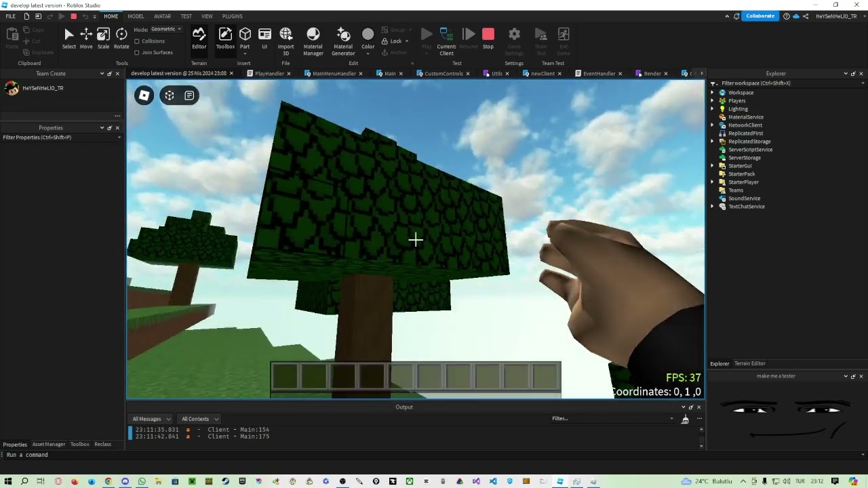This screenshot has height=488, width=868.
Task: Click the UI insert button
Action: pos(264,39)
